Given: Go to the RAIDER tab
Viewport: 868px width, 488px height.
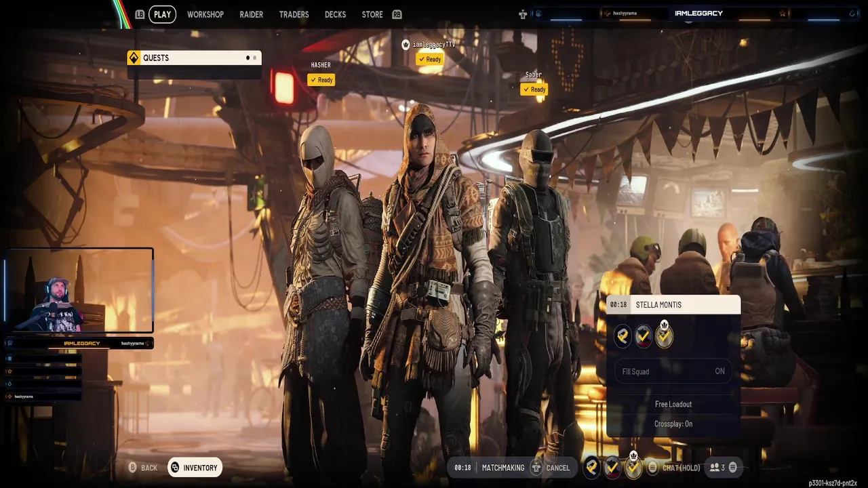Looking at the screenshot, I should click(x=251, y=14).
